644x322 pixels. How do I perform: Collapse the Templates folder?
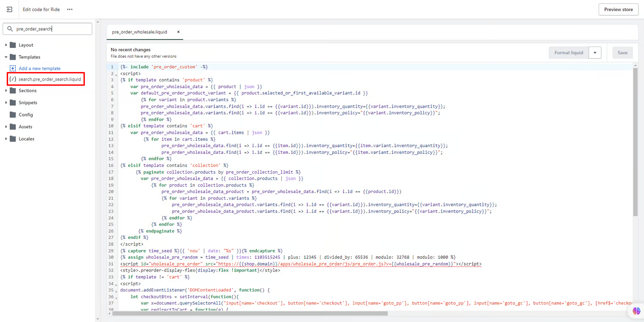6,57
